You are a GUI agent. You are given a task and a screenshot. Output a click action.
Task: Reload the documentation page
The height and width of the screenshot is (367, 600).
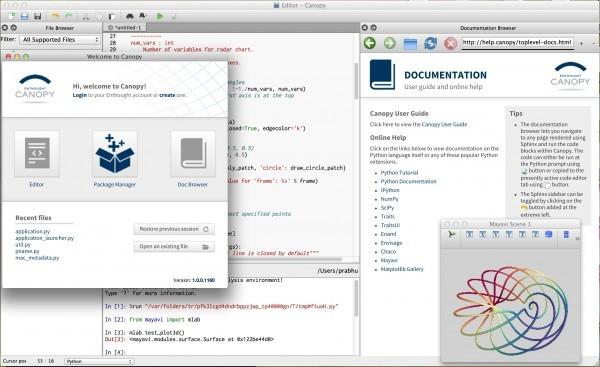430,43
